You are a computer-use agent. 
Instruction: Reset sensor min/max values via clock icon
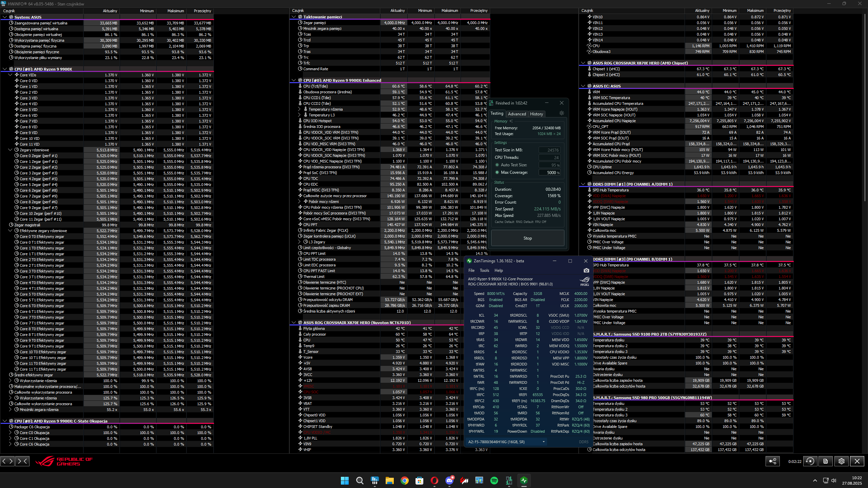tap(810, 461)
